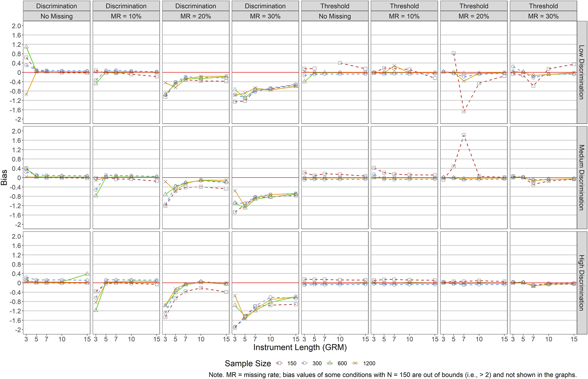
Task: Click the triangle at length 15 in the bottom-left panel
Action: pos(87,274)
